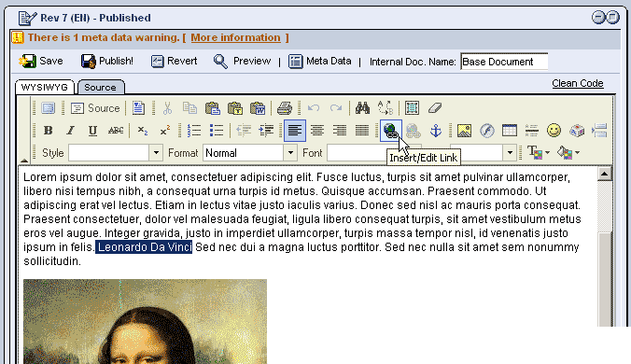Toggle left text alignment
Image resolution: width=631 pixels, height=364 pixels.
click(x=295, y=131)
